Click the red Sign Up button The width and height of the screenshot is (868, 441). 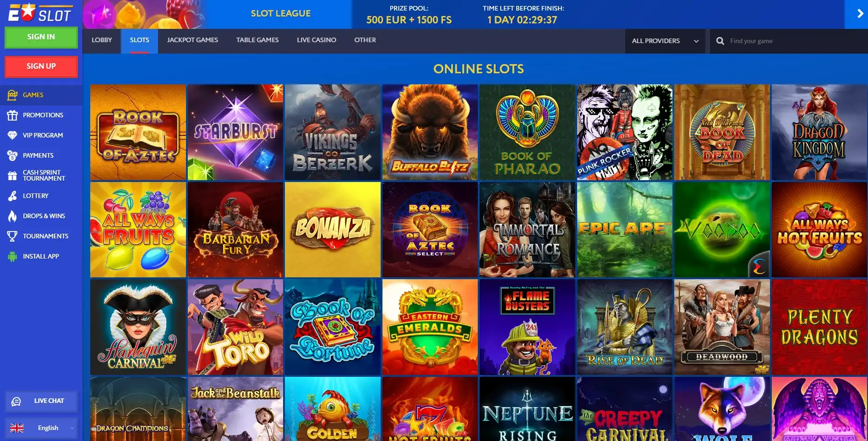tap(41, 66)
